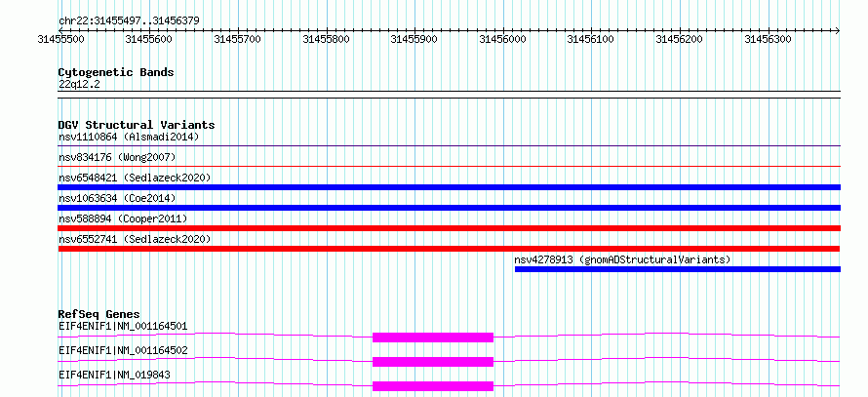The image size is (868, 397).
Task: Click the 22q12.2 band label
Action: [79, 85]
